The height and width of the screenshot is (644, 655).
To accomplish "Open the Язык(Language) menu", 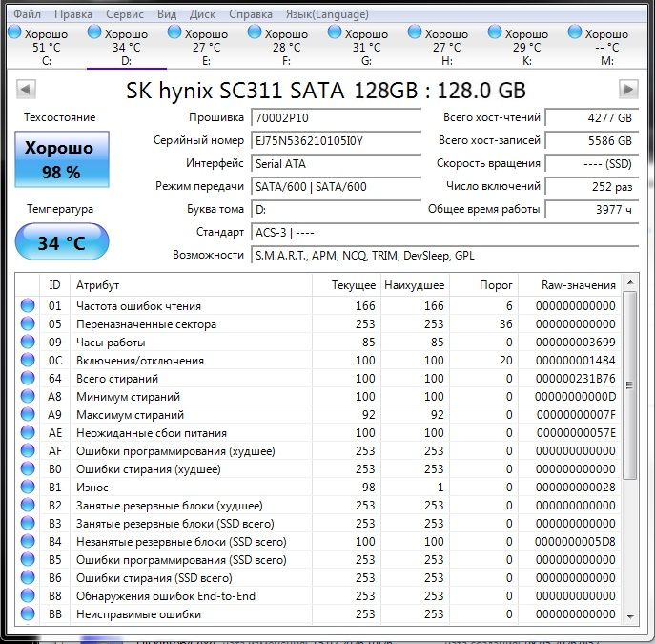I will coord(327,14).
